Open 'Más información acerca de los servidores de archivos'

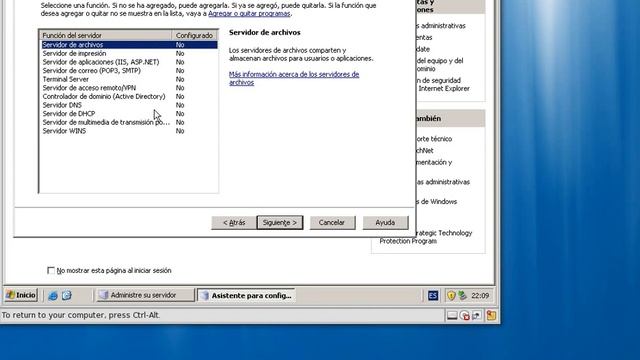pos(294,78)
